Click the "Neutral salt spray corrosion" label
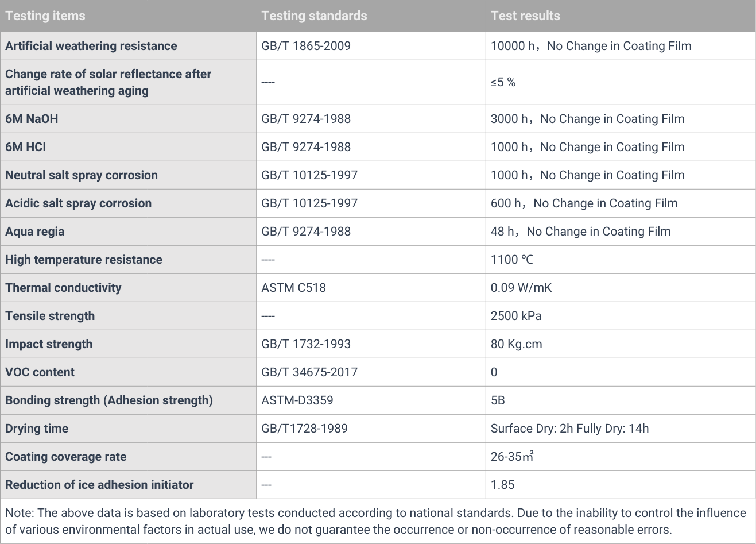 click(82, 175)
